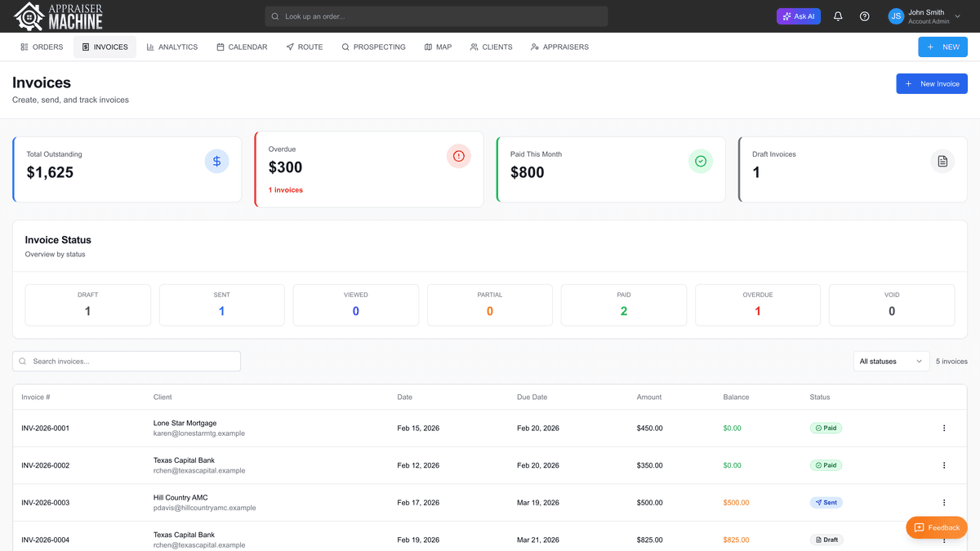The image size is (980, 551).
Task: Open the row menu for INV-2026-0001
Action: click(x=944, y=428)
